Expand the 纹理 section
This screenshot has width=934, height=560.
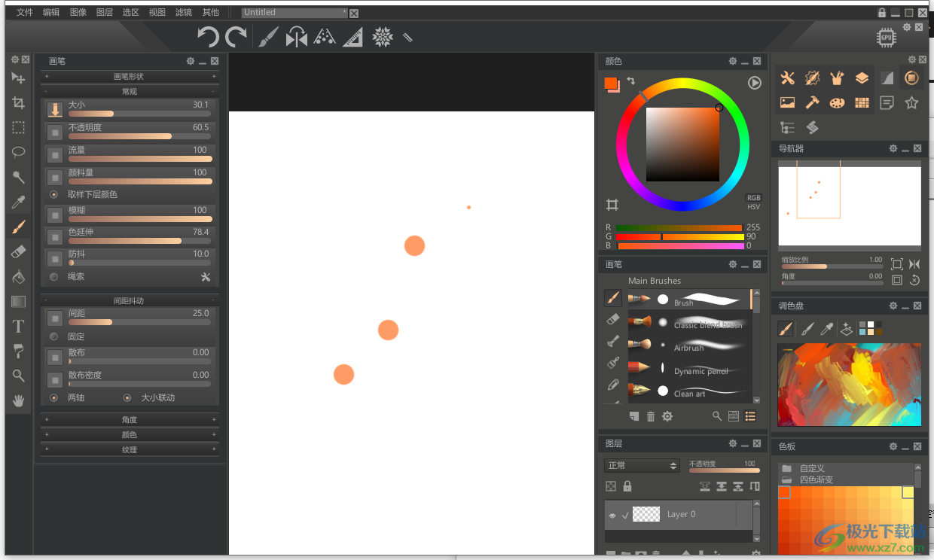coord(130,449)
